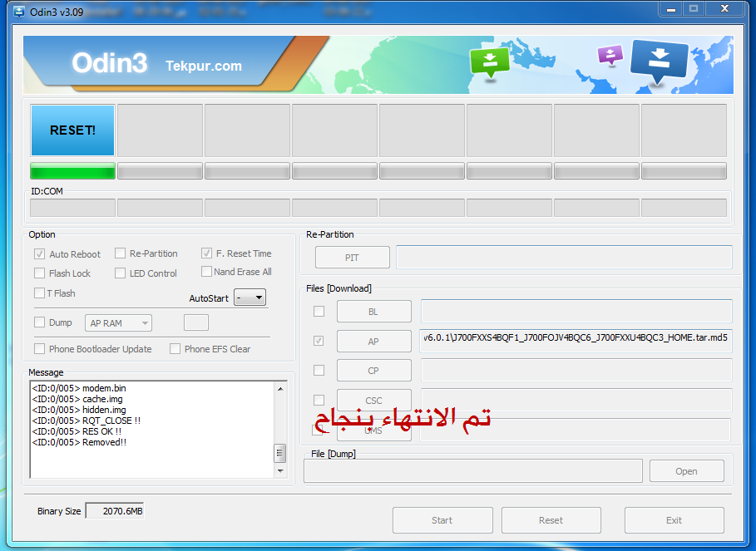Click the green progress bar
Viewport: 756px width, 551px height.
pos(73,171)
